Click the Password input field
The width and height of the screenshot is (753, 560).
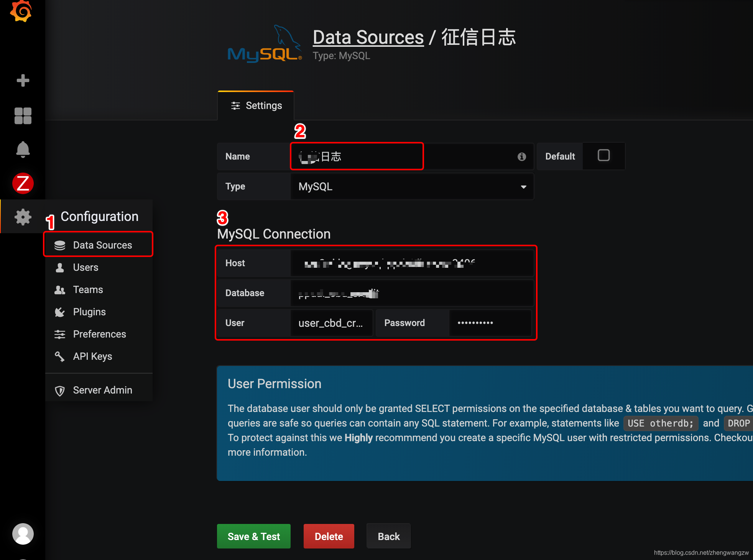pos(490,323)
